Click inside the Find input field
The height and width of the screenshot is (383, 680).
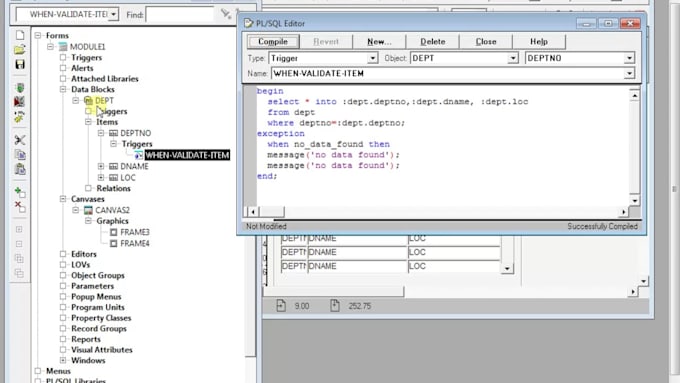(x=180, y=14)
